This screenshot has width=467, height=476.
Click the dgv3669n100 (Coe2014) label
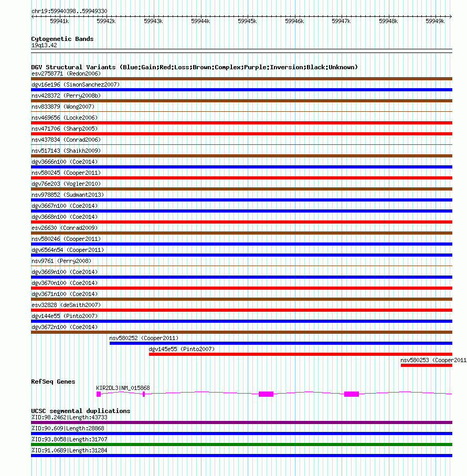coord(65,272)
